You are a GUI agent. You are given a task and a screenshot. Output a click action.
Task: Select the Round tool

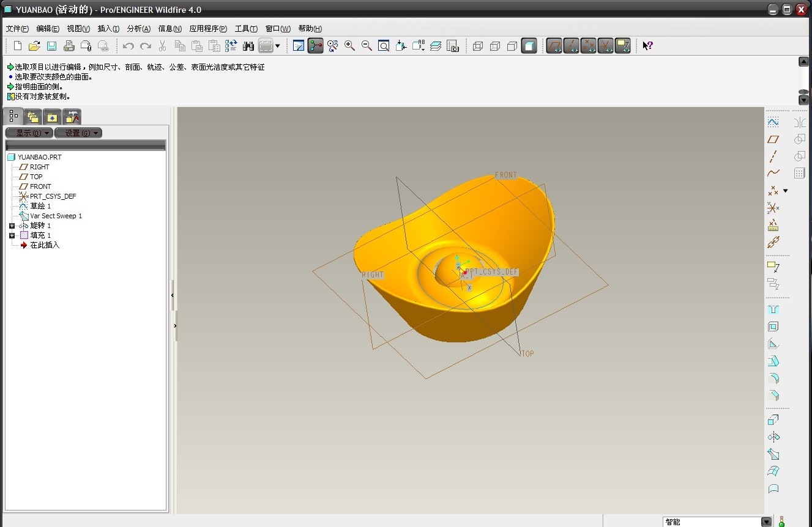click(x=773, y=378)
